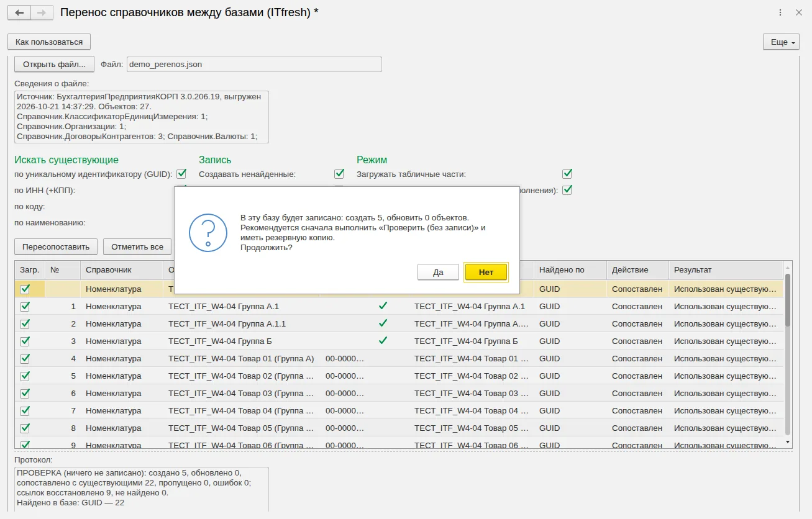This screenshot has width=812, height=519.
Task: Close the form with the X icon
Action: tap(799, 12)
